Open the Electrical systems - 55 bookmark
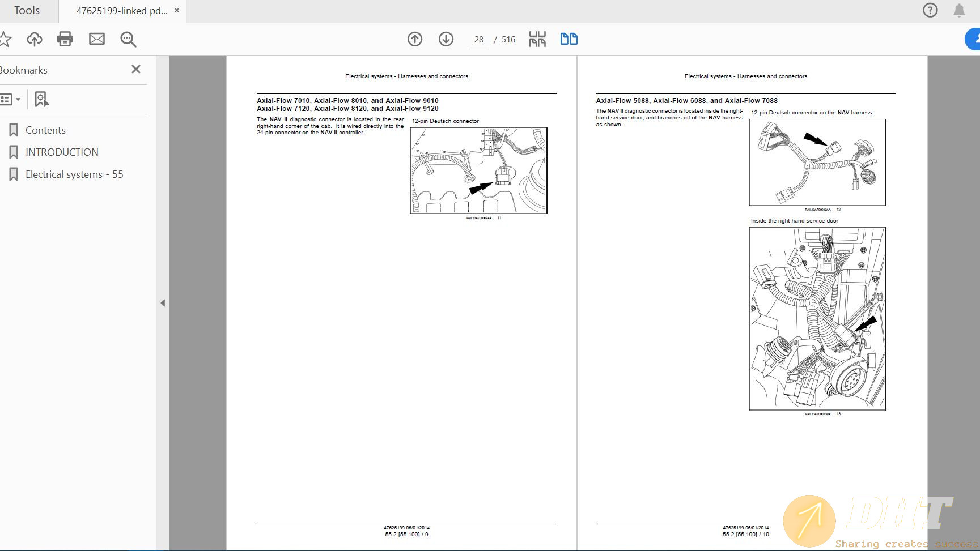Screen dimensions: 980x551 [74, 174]
